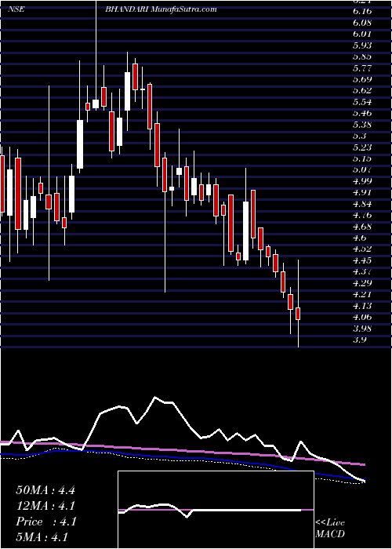Click the 4.52 price axis label
Screen dimensions: 392x549
362,249
